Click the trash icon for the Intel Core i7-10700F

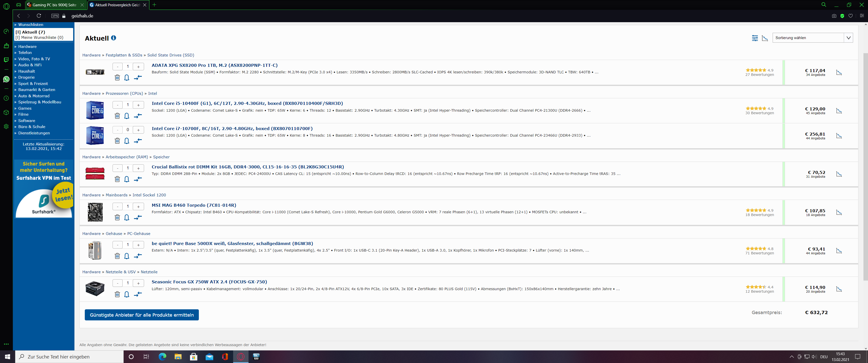pyautogui.click(x=117, y=141)
